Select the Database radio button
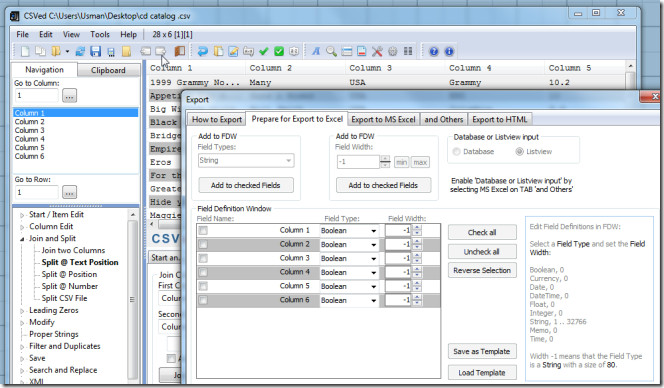Image resolution: width=664 pixels, height=388 pixels. coord(456,152)
